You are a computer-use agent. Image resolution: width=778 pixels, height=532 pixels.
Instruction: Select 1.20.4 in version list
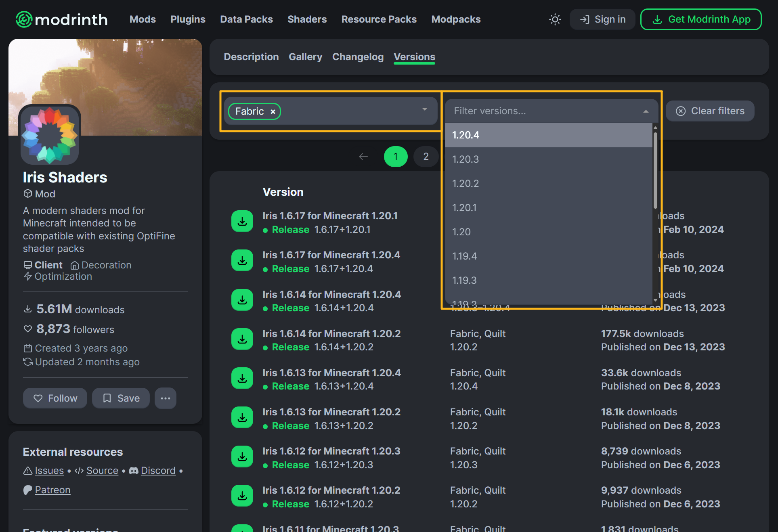(x=548, y=135)
